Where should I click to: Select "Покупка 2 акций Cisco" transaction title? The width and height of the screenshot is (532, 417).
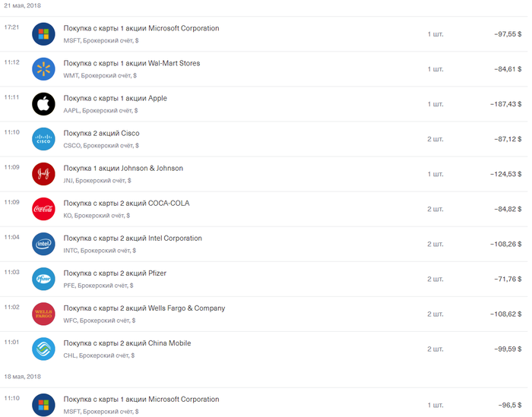pos(101,134)
